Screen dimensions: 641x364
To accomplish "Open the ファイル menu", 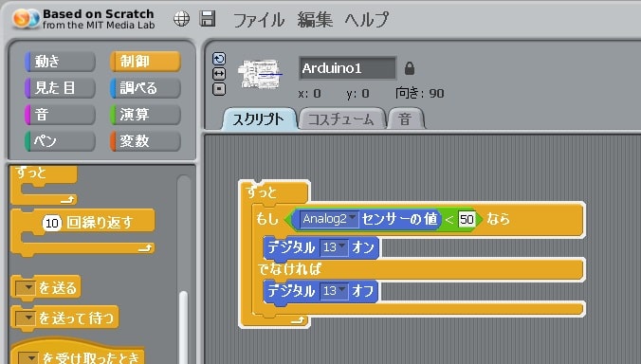I will (258, 20).
